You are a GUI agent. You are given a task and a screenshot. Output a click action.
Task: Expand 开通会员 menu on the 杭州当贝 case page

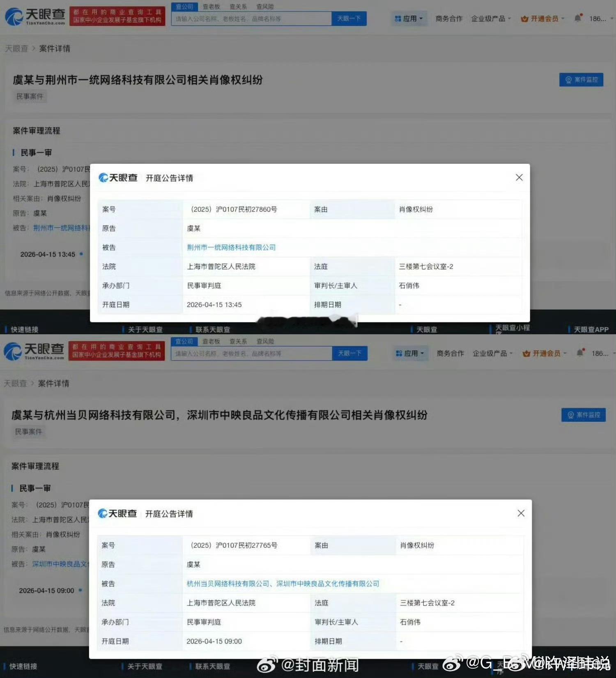pyautogui.click(x=545, y=353)
